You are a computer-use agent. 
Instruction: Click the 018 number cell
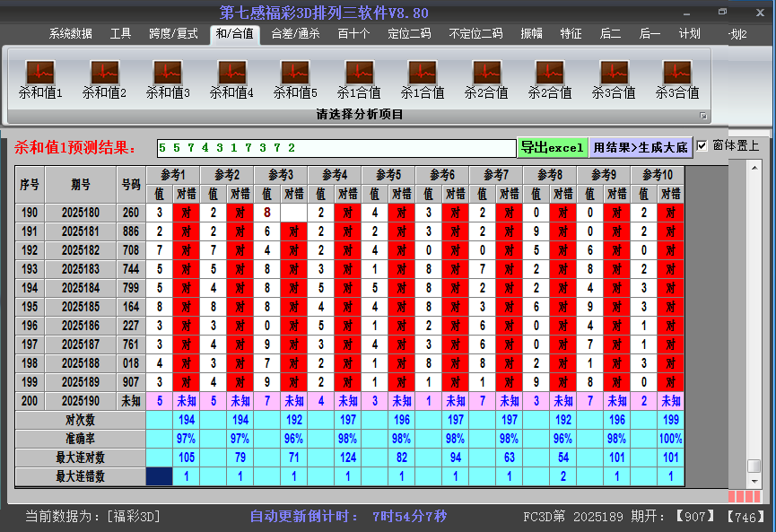point(131,363)
